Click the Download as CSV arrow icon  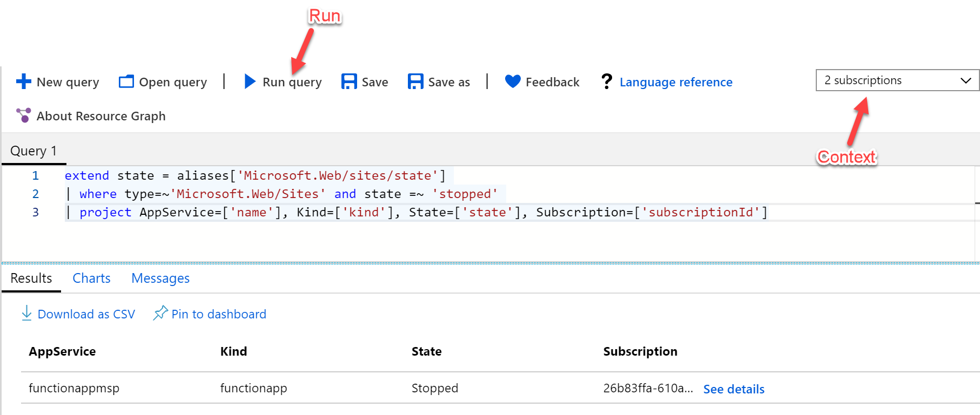click(x=26, y=314)
